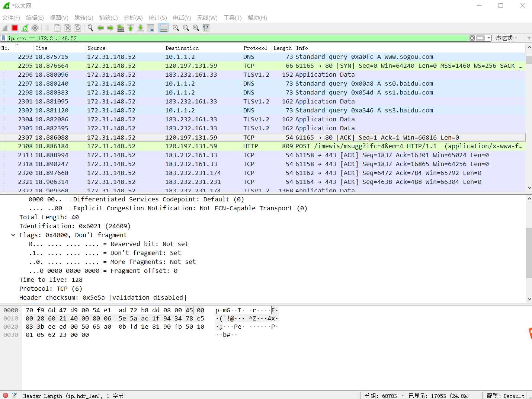The image size is (532, 399).
Task: Select packet 2293 DNS query www.sogou.com
Action: click(263, 57)
